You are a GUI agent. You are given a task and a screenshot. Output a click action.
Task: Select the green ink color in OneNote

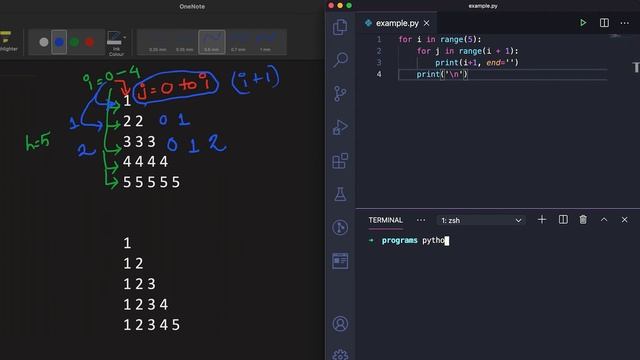tap(74, 42)
